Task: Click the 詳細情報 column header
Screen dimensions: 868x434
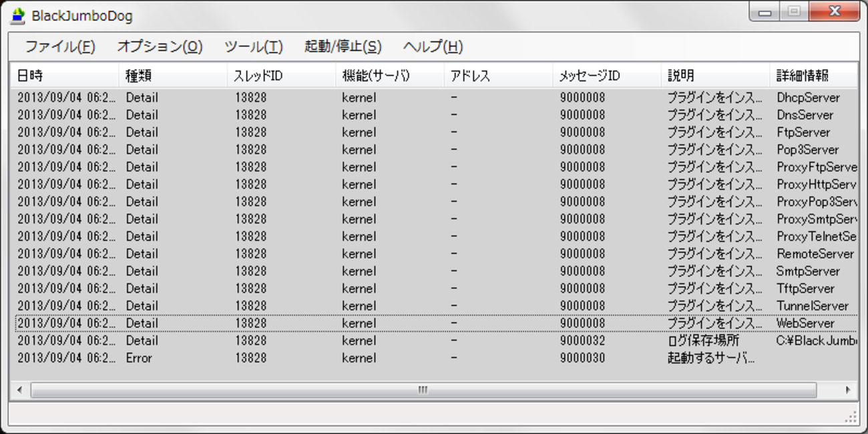Action: click(814, 75)
